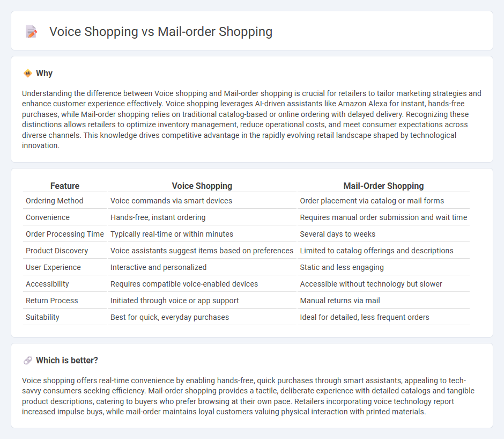504x439 pixels.
Task: Click cell Requires manual order submission and wait time
Action: click(x=383, y=217)
